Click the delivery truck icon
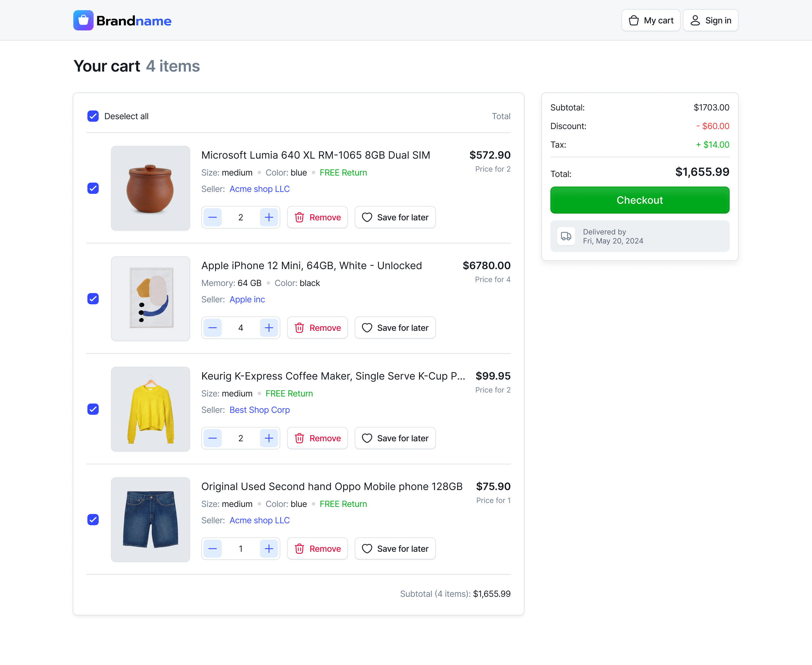 point(566,236)
